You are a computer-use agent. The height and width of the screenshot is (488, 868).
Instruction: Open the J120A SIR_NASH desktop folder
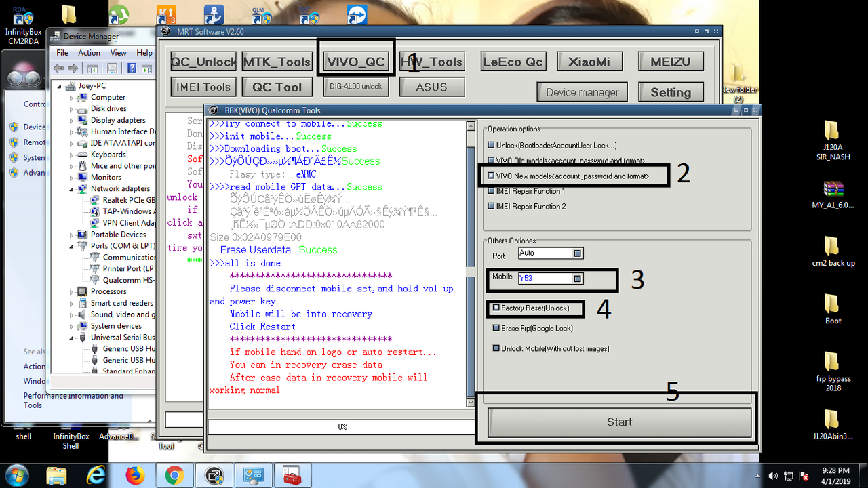(x=833, y=141)
